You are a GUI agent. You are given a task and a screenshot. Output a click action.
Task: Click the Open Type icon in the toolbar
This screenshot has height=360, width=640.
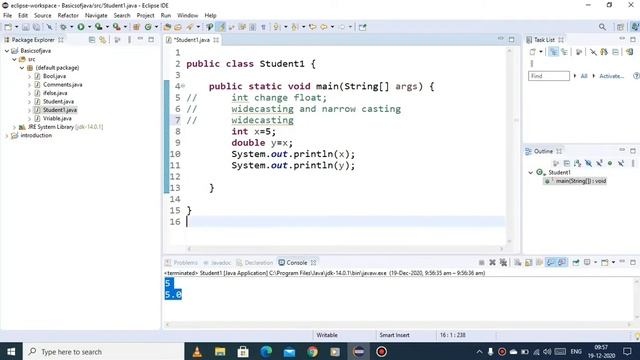coord(167,27)
